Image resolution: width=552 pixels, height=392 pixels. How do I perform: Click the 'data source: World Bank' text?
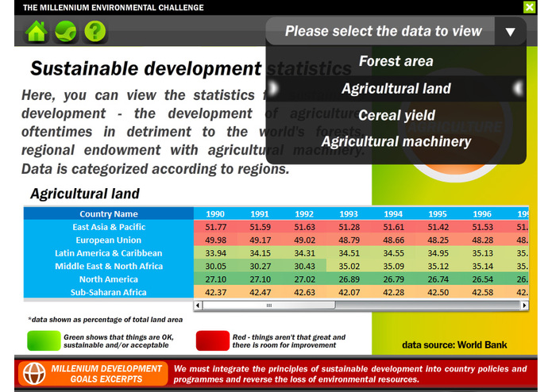tap(454, 345)
